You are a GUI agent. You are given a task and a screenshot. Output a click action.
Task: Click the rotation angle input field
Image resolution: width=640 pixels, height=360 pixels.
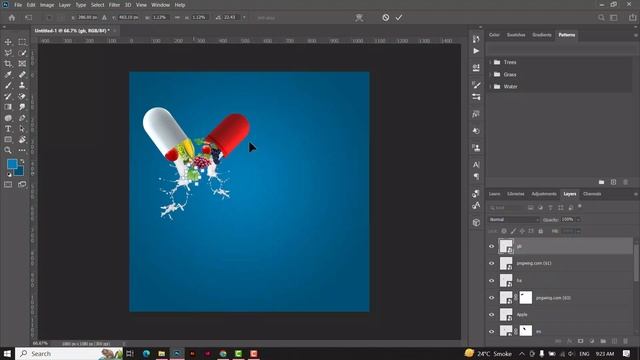click(230, 18)
